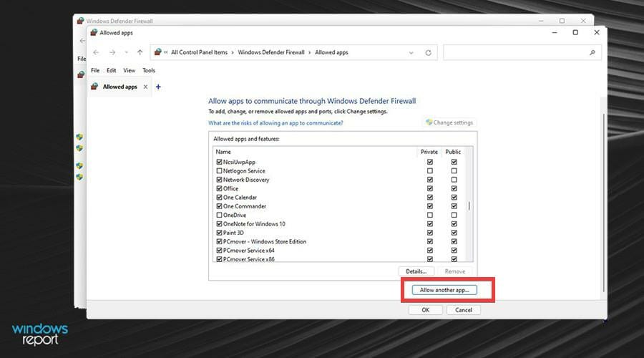Select the OneNote for Windows 10 row
Image resolution: width=644 pixels, height=358 pixels.
coord(339,224)
